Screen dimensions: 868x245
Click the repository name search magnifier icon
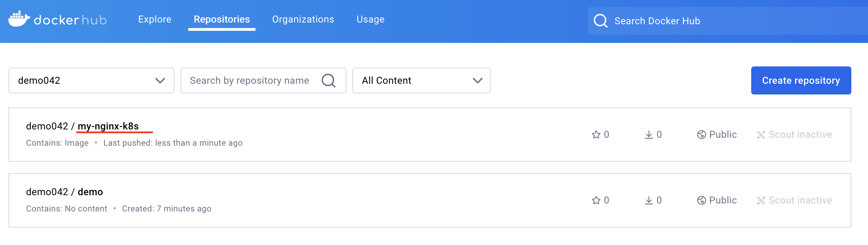tap(328, 81)
